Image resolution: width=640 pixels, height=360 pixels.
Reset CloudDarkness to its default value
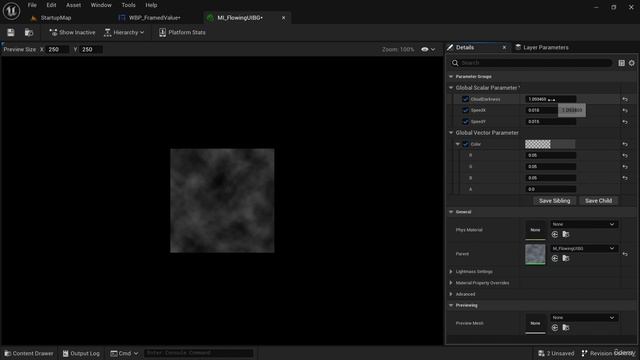[x=625, y=99]
